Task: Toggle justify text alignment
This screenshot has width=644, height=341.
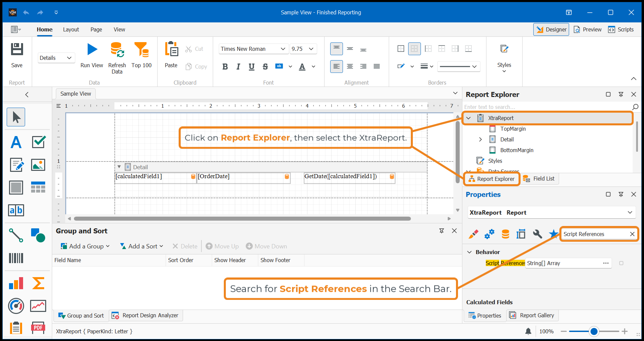Action: [x=377, y=66]
